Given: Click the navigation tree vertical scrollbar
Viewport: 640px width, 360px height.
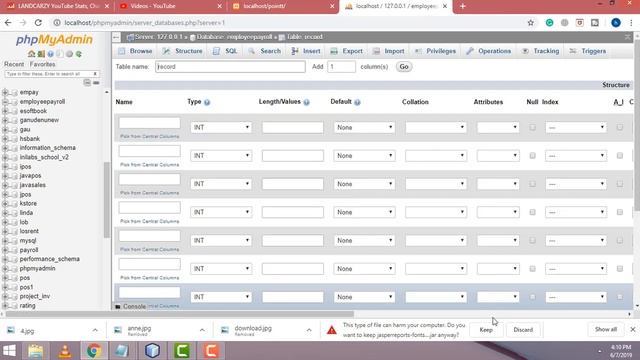Looking at the screenshot, I should [107, 200].
